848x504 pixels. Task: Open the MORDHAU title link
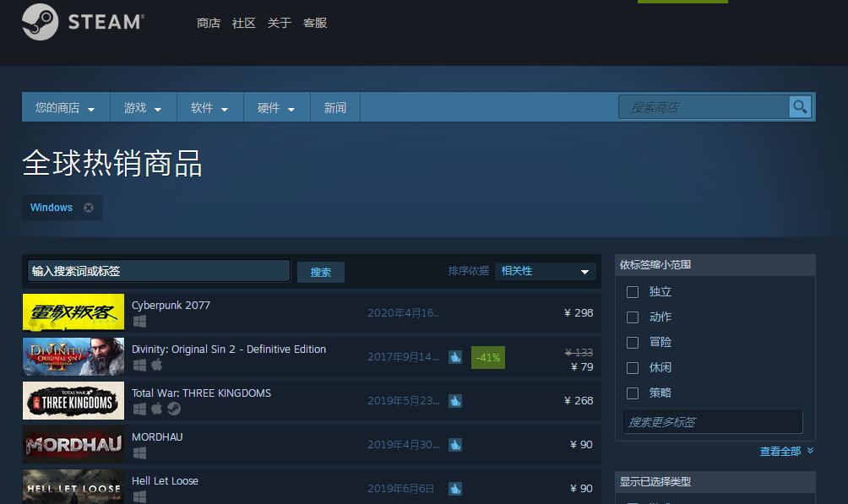(x=157, y=437)
